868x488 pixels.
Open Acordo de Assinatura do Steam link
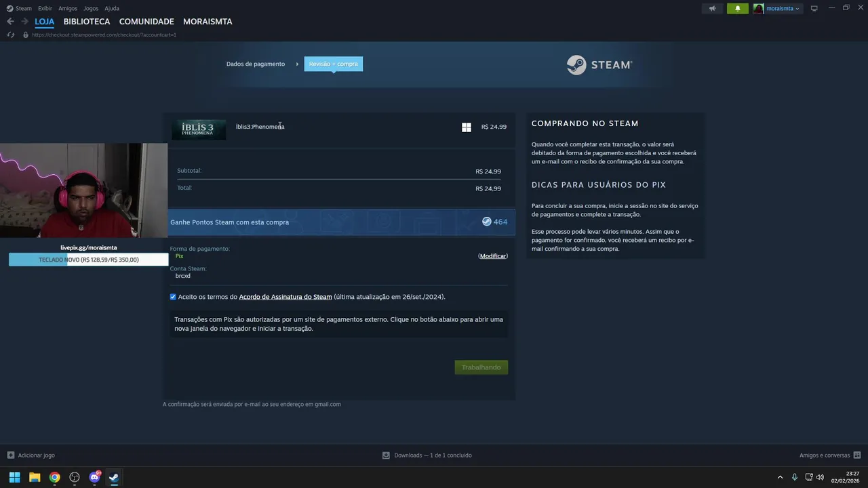(x=285, y=297)
